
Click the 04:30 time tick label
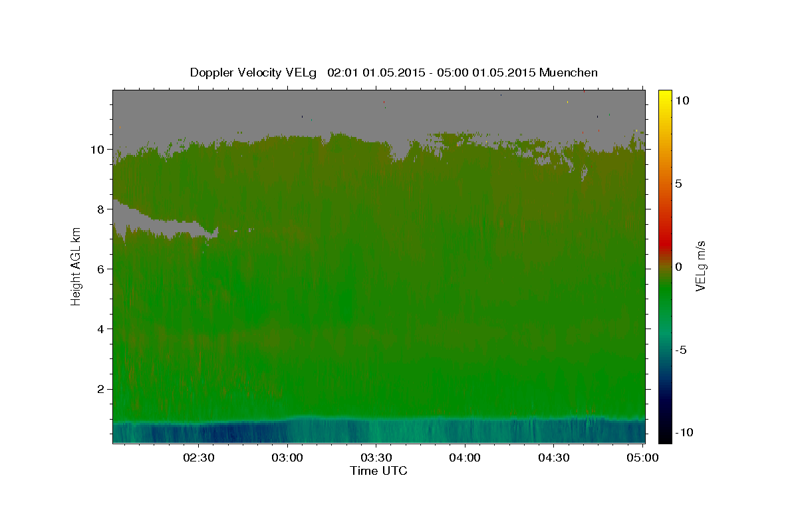553,458
